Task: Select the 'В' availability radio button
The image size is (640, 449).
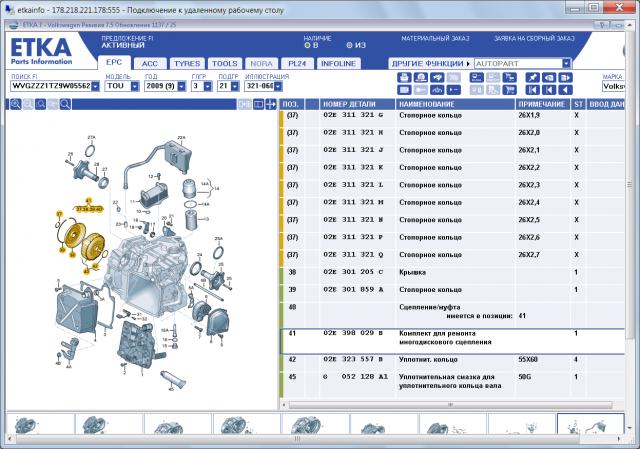Action: 307,45
